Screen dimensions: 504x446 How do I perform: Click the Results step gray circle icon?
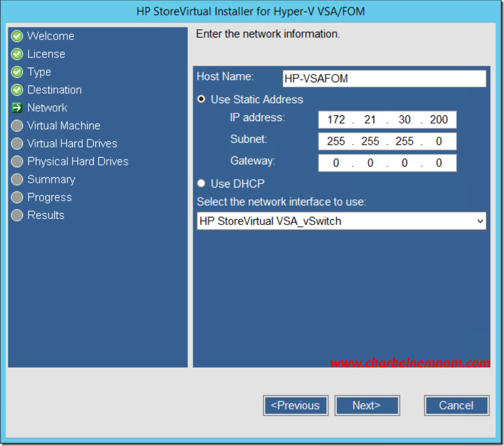point(17,215)
